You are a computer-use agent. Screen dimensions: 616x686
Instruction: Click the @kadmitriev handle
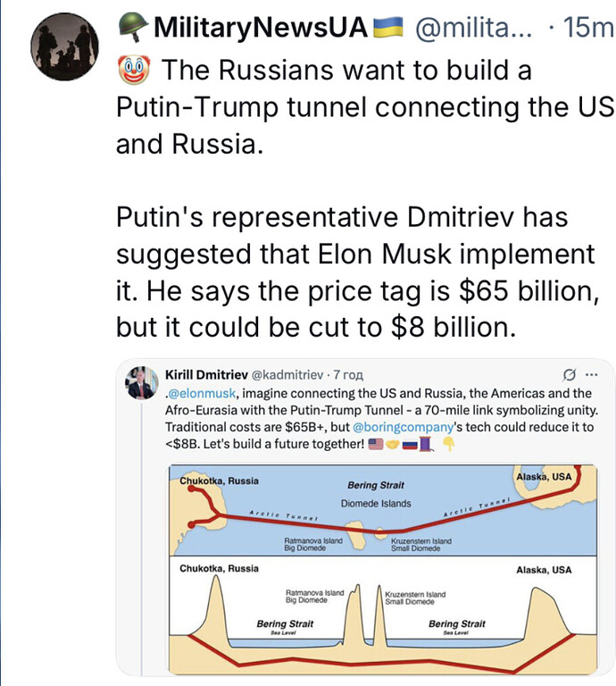point(287,372)
